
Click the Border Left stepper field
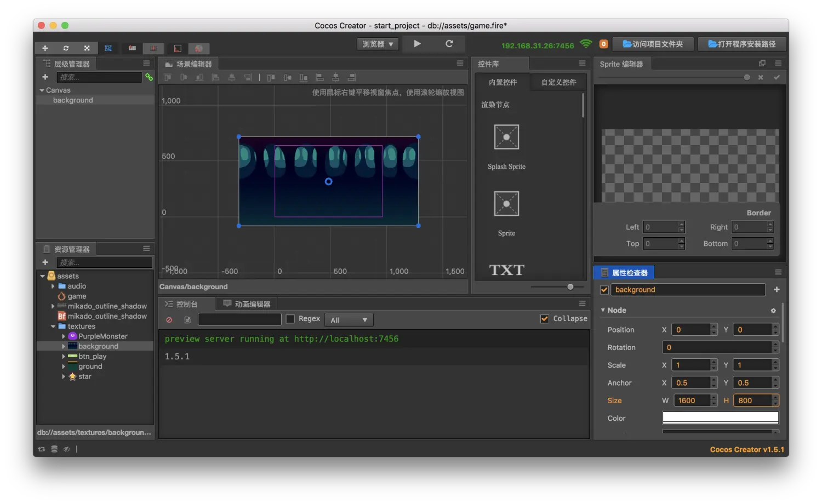tap(664, 227)
